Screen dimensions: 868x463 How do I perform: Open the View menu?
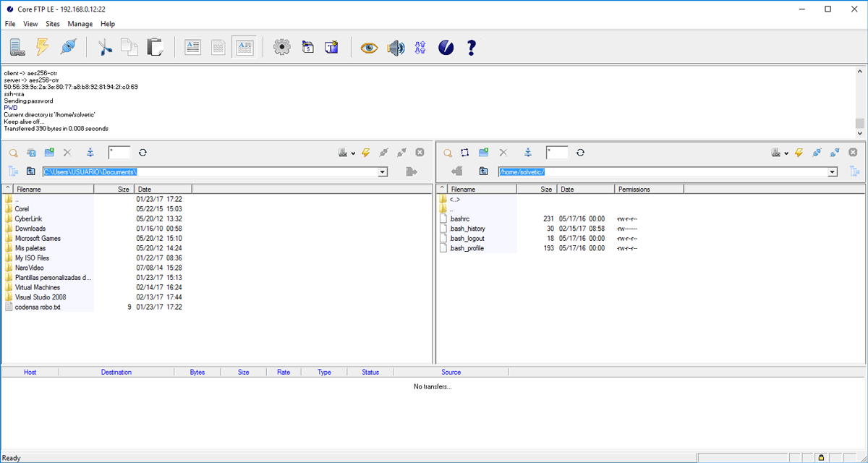(x=30, y=24)
